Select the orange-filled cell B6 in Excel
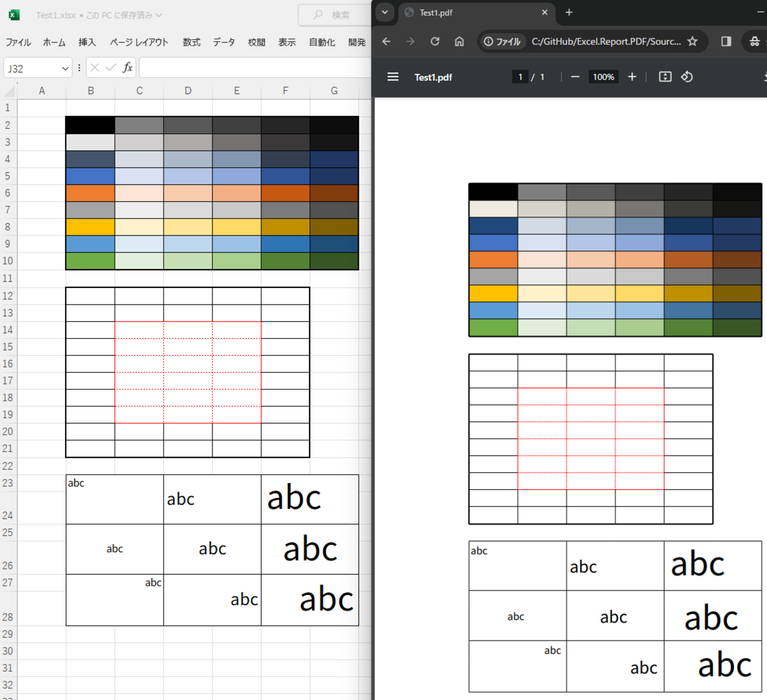Image resolution: width=767 pixels, height=700 pixels. (90, 193)
